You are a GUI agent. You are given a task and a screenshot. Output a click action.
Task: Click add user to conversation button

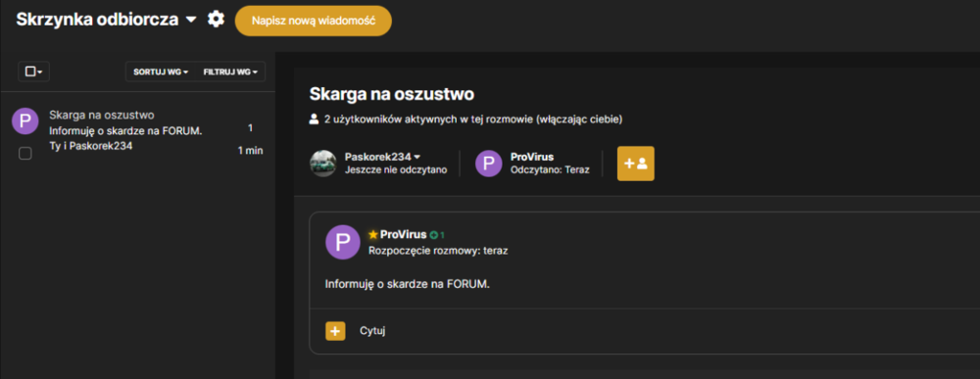click(636, 164)
